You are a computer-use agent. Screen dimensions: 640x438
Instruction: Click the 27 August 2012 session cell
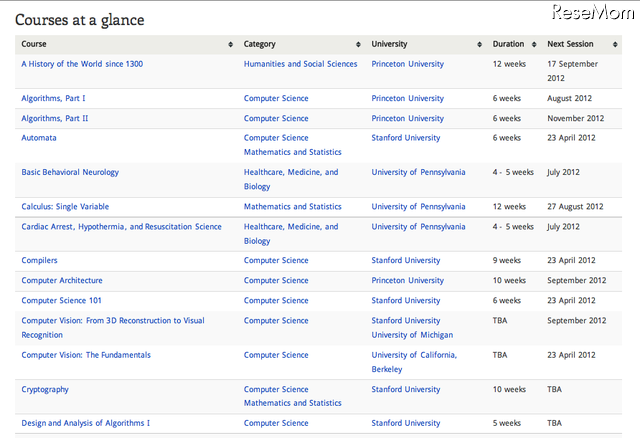(575, 207)
